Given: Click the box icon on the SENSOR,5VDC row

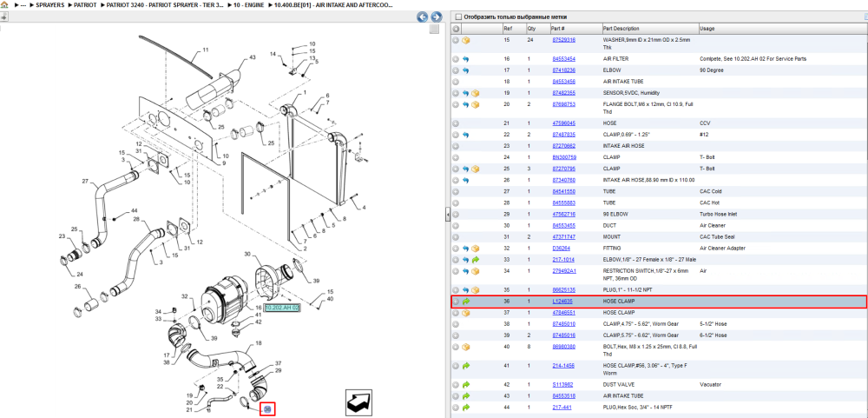Looking at the screenshot, I should pos(475,93).
